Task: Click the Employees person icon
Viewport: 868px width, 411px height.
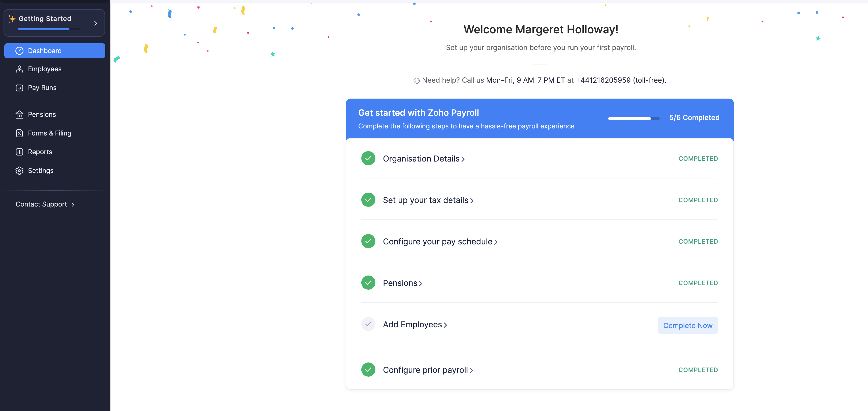Action: (x=19, y=69)
